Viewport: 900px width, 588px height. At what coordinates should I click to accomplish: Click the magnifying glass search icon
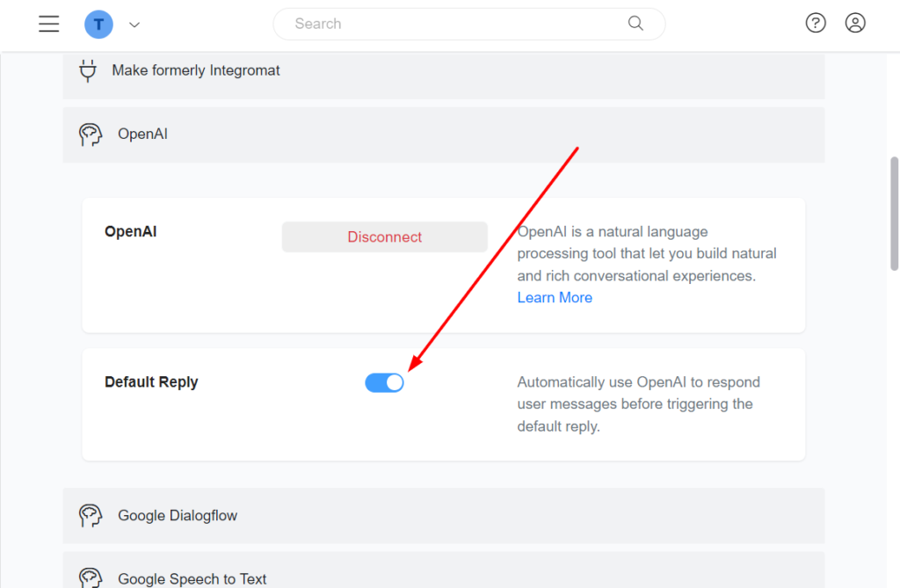point(635,24)
